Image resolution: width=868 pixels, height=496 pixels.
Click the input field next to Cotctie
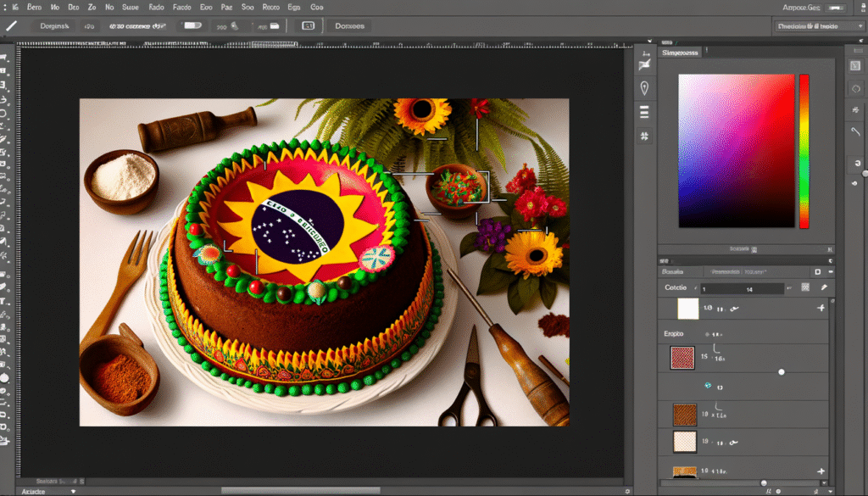tap(742, 288)
